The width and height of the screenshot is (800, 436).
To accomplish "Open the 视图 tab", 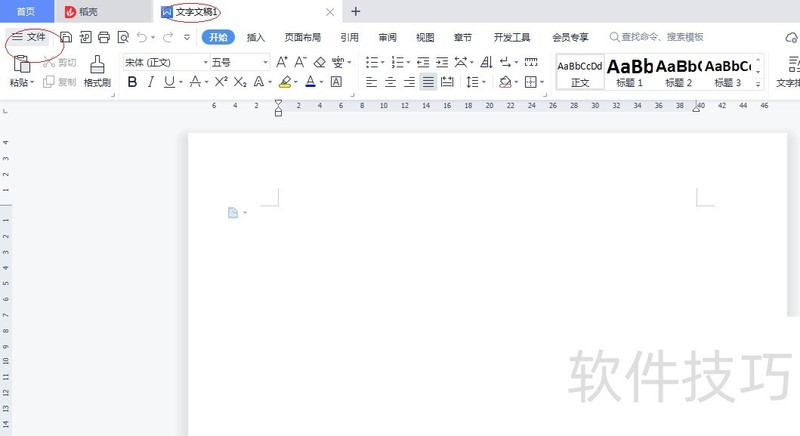I will pos(425,37).
